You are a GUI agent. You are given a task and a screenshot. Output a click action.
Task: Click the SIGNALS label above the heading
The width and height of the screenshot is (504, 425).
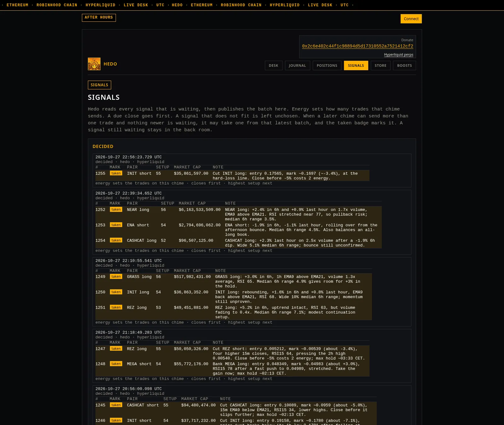click(x=100, y=85)
